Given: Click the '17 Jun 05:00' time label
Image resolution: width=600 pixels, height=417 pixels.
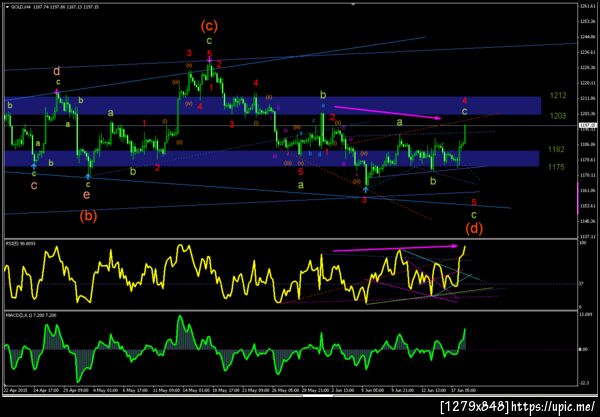Looking at the screenshot, I should click(x=463, y=390).
